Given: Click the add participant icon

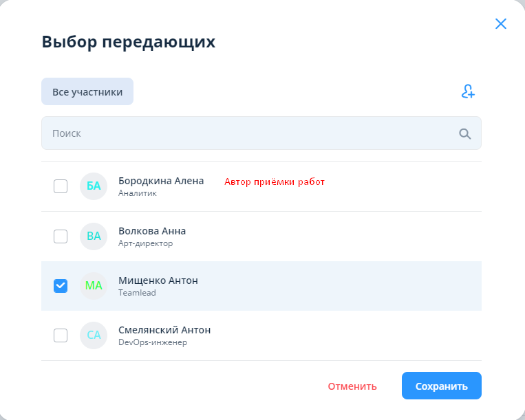Looking at the screenshot, I should (468, 91).
